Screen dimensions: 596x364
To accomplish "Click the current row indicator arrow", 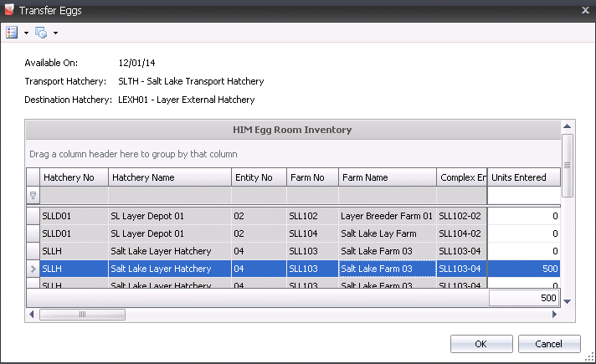I will coord(33,269).
